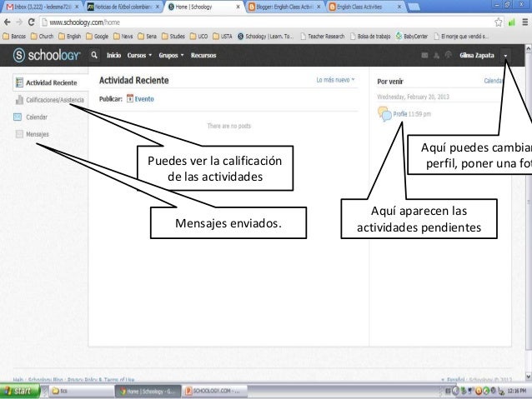Open Mensajes in the left sidebar
Screen dimensions: 532x399
(x=32, y=134)
